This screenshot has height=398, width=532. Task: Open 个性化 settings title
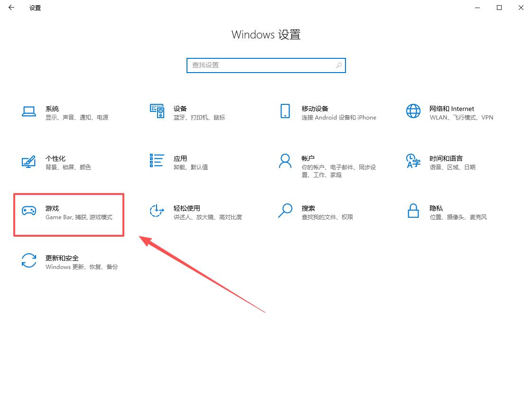point(56,158)
